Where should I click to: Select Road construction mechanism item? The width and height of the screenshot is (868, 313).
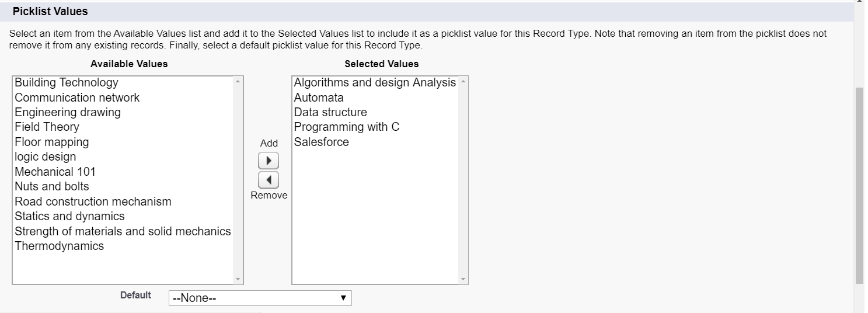93,201
